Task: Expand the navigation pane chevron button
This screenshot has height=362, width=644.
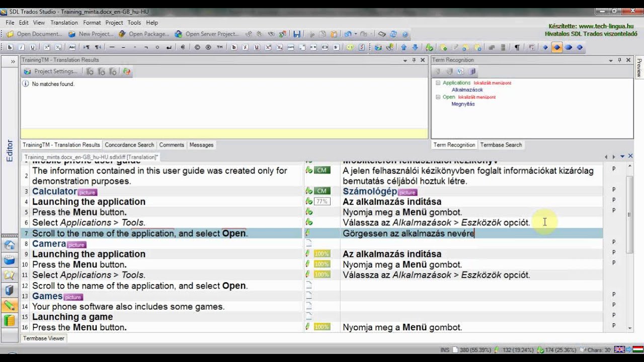Action: point(13,61)
